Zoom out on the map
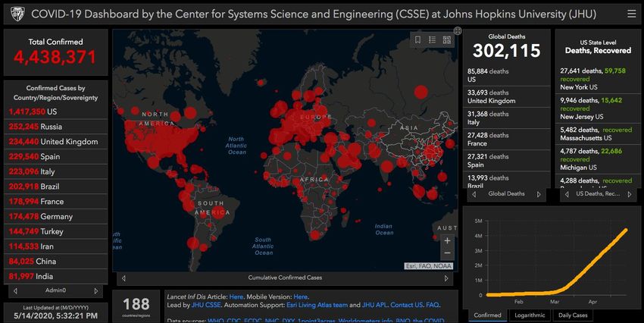644x323 pixels. [x=447, y=253]
